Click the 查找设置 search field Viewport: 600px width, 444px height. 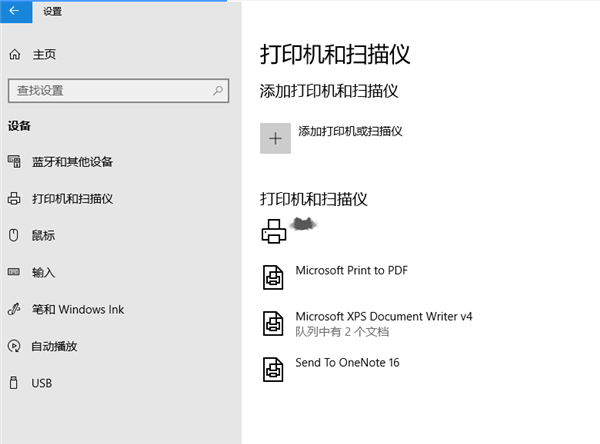coord(110,90)
